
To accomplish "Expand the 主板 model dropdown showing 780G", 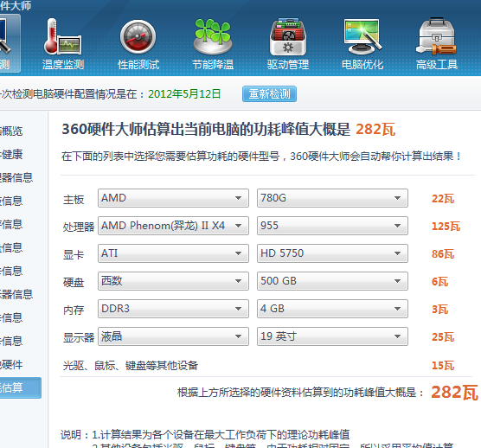I will pyautogui.click(x=332, y=198).
